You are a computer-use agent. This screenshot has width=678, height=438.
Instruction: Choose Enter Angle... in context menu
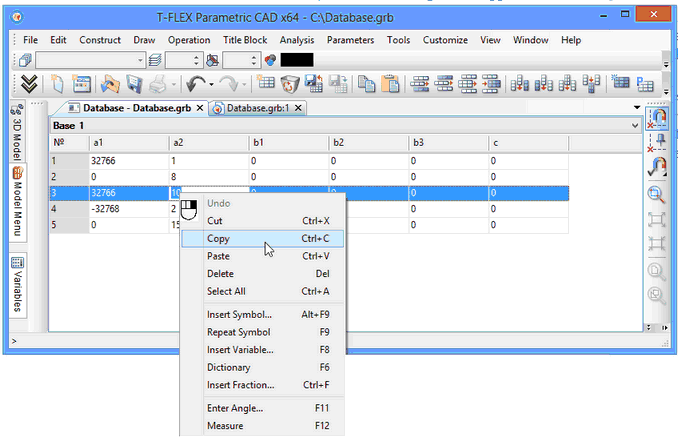coord(262,408)
